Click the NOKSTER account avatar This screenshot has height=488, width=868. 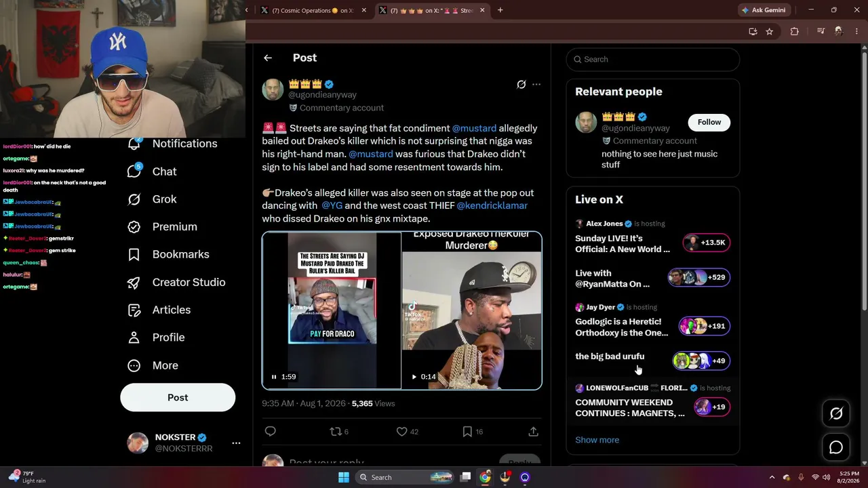point(138,443)
